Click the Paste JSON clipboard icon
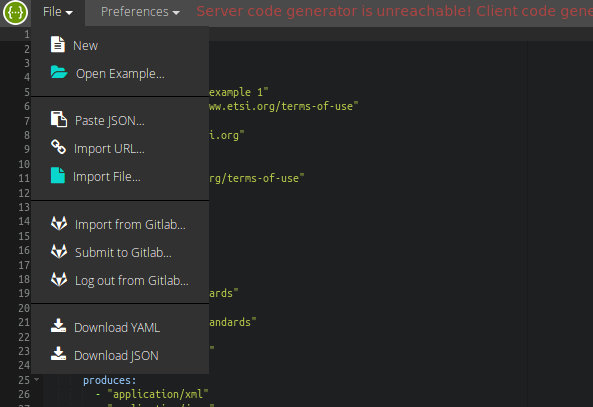This screenshot has height=407, width=593. (x=59, y=119)
